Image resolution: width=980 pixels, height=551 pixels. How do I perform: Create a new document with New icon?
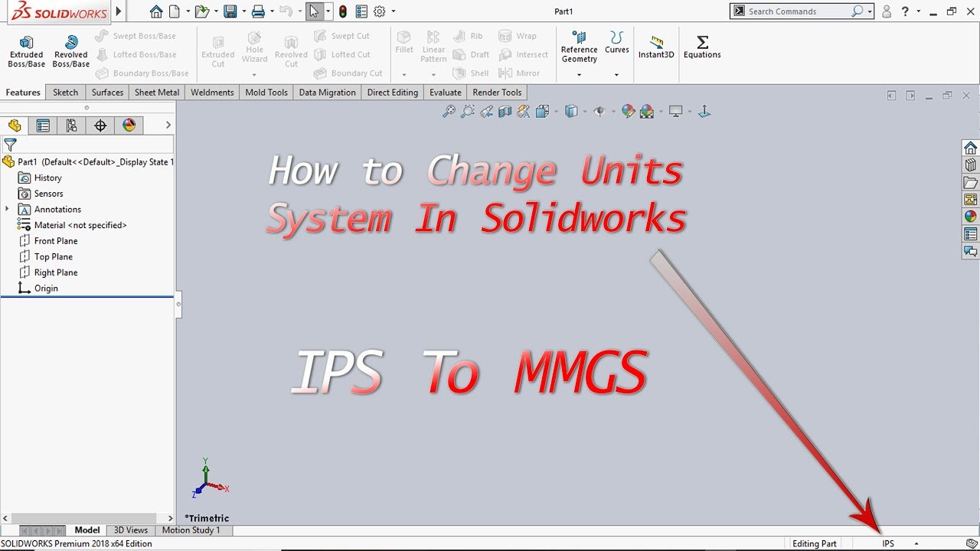coord(175,11)
